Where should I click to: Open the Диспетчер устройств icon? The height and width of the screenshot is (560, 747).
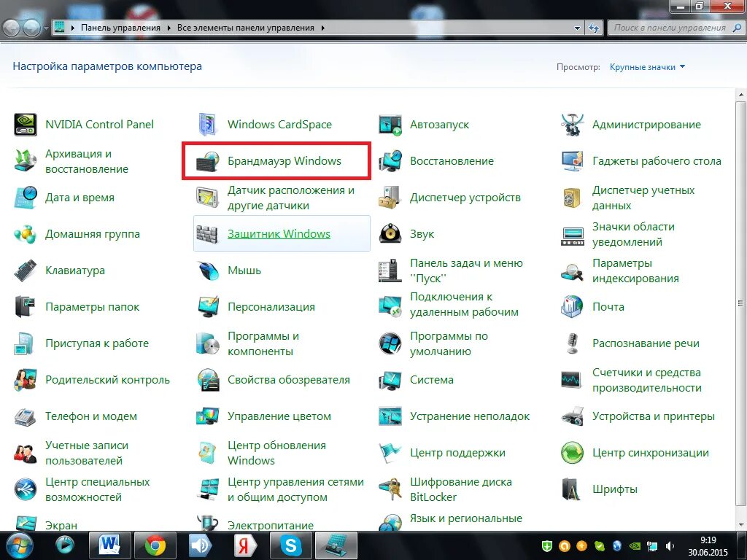pyautogui.click(x=390, y=198)
